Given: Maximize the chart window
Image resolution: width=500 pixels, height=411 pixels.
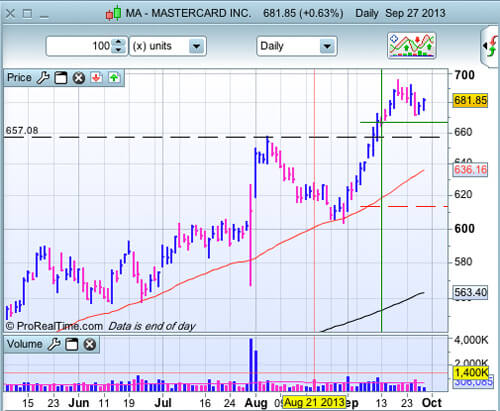Looking at the screenshot, I should tap(27, 14).
